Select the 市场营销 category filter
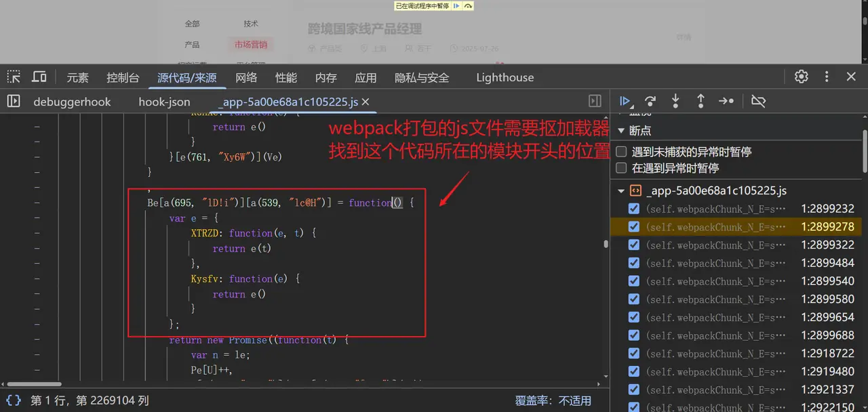 (x=251, y=45)
